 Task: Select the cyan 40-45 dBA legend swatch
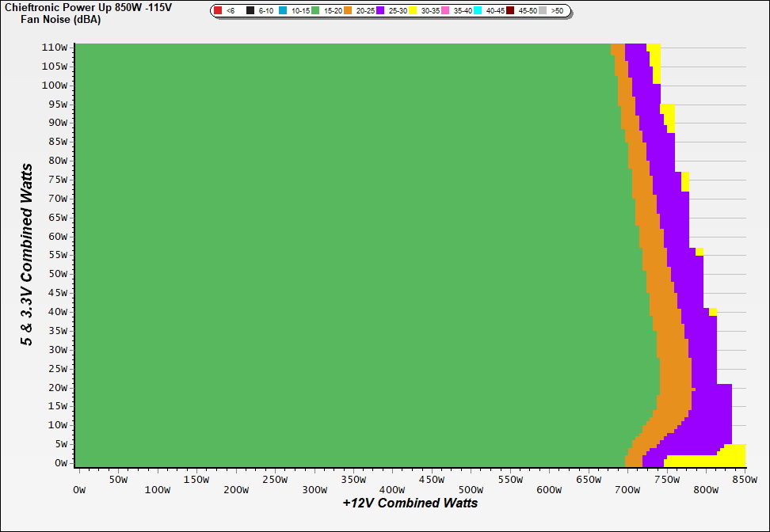(x=478, y=11)
